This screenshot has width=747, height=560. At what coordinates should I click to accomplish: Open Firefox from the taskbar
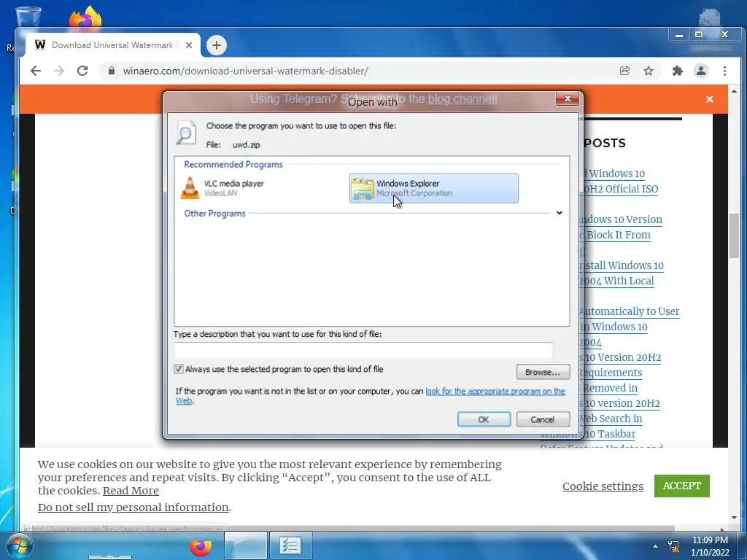pyautogui.click(x=201, y=546)
